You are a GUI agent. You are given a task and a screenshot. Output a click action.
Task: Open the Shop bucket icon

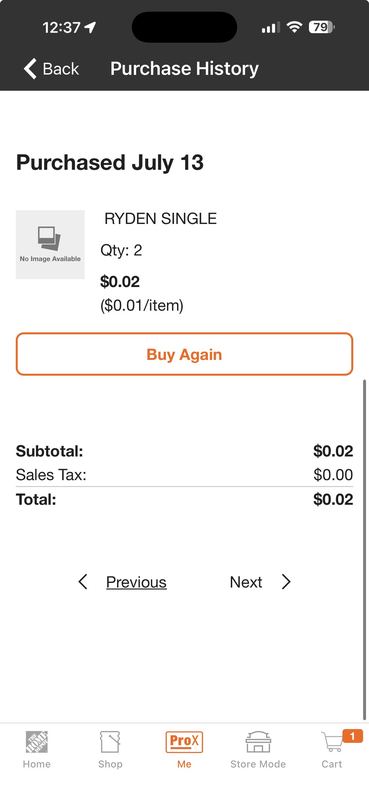110,741
